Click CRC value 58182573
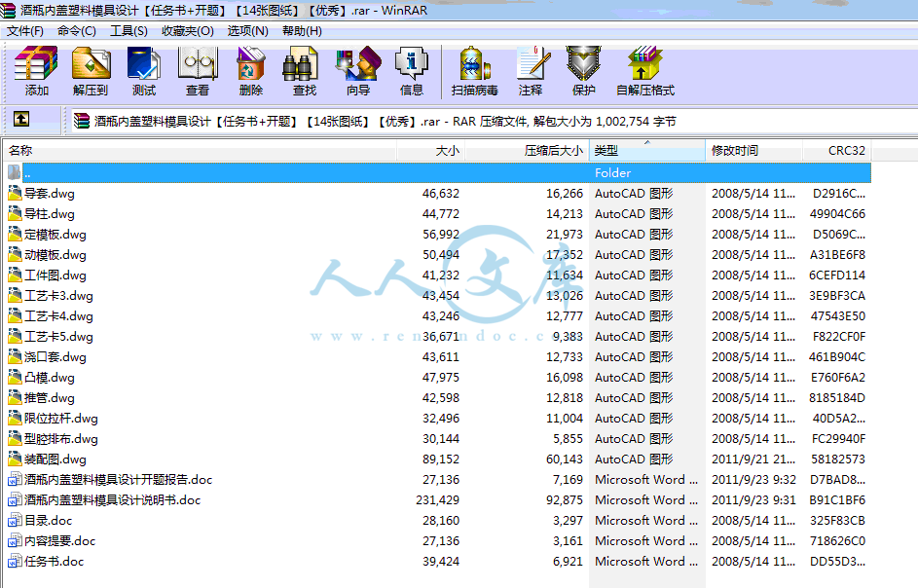Image resolution: width=918 pixels, height=588 pixels. click(x=838, y=459)
